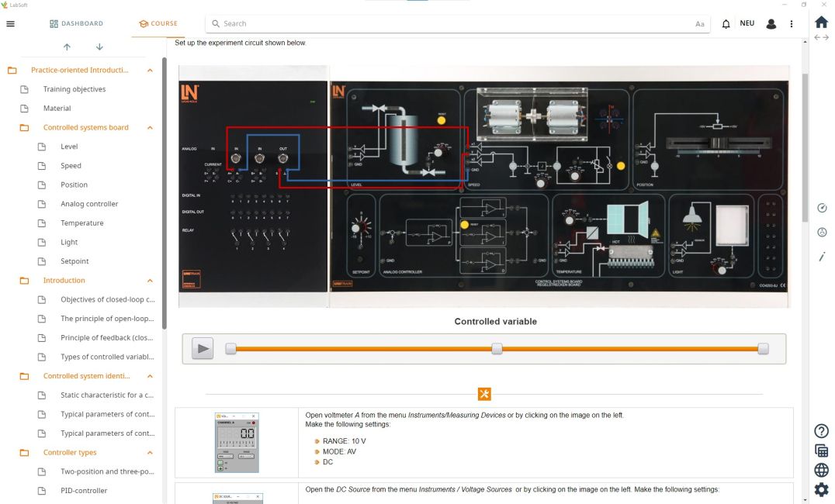Go to the Dashboard tab

pyautogui.click(x=76, y=23)
